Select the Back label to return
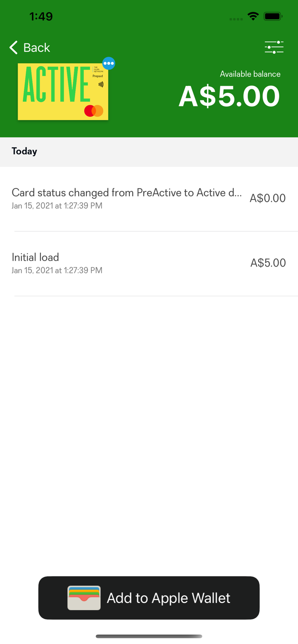The height and width of the screenshot is (644, 298). [x=37, y=48]
